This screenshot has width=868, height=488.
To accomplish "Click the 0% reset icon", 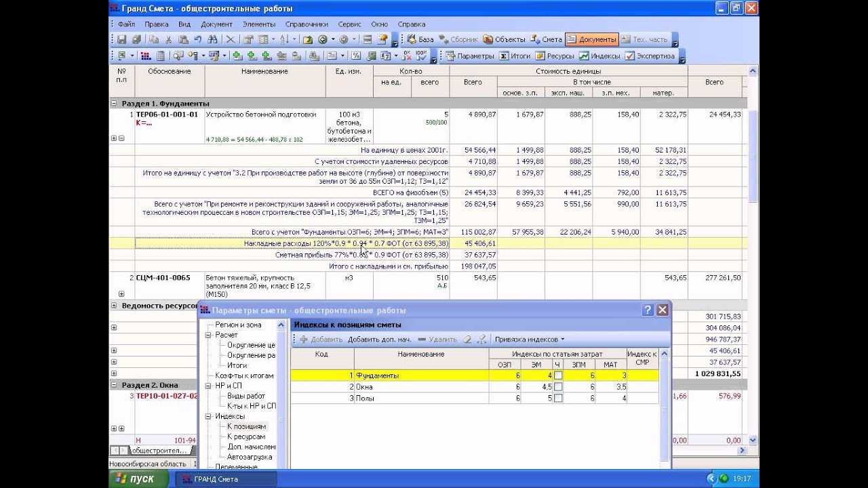I will point(407,56).
